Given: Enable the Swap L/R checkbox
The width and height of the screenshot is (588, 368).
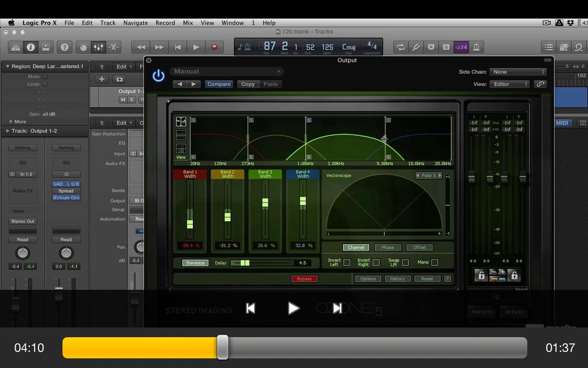Looking at the screenshot, I should pos(405,263).
